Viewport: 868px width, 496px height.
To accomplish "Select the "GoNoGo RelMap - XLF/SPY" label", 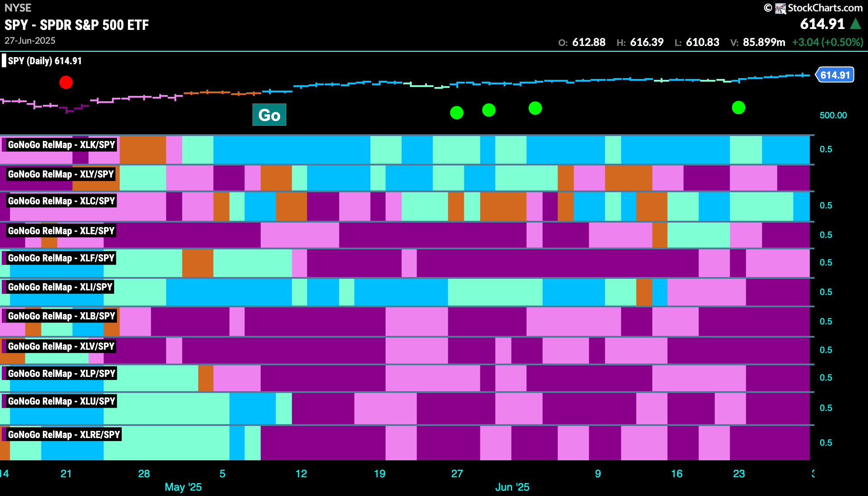I will (x=61, y=258).
